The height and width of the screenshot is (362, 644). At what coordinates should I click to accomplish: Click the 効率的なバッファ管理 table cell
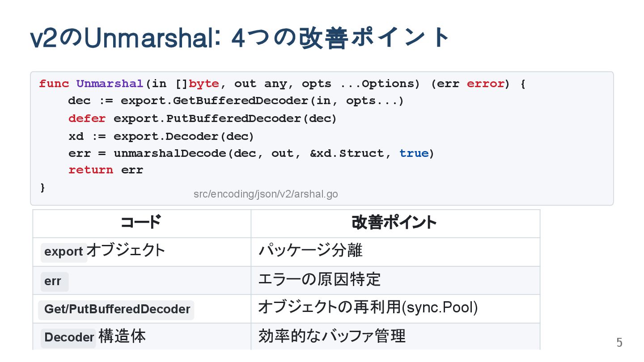pyautogui.click(x=332, y=336)
